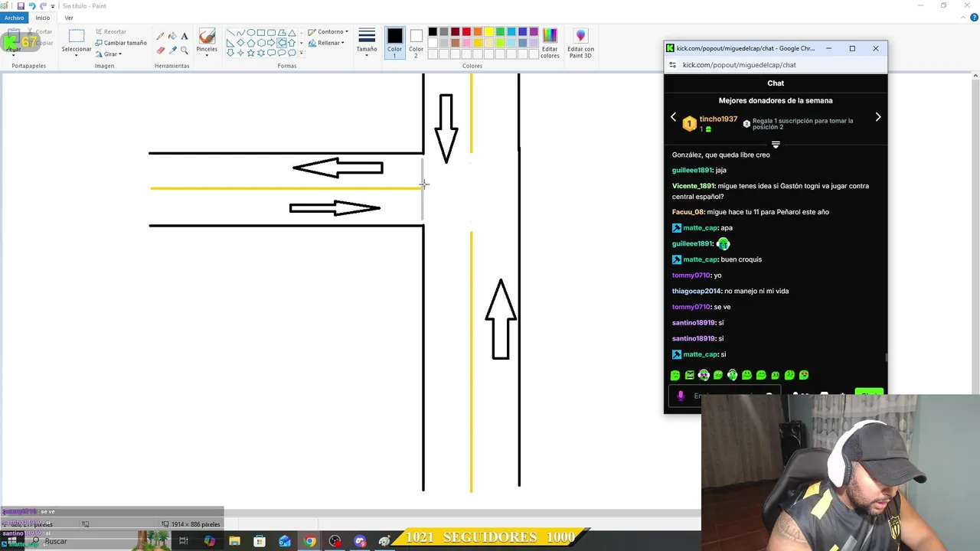Choose the Rounded rectangle shape
980x551 pixels.
(x=271, y=33)
